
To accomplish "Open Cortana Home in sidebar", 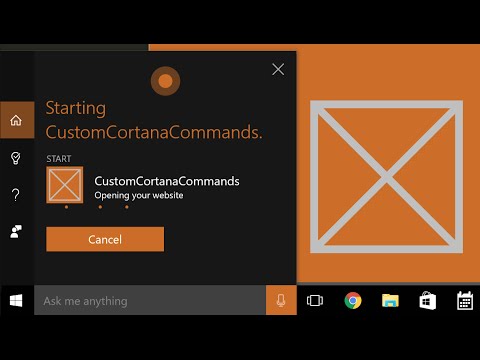I will (x=17, y=120).
